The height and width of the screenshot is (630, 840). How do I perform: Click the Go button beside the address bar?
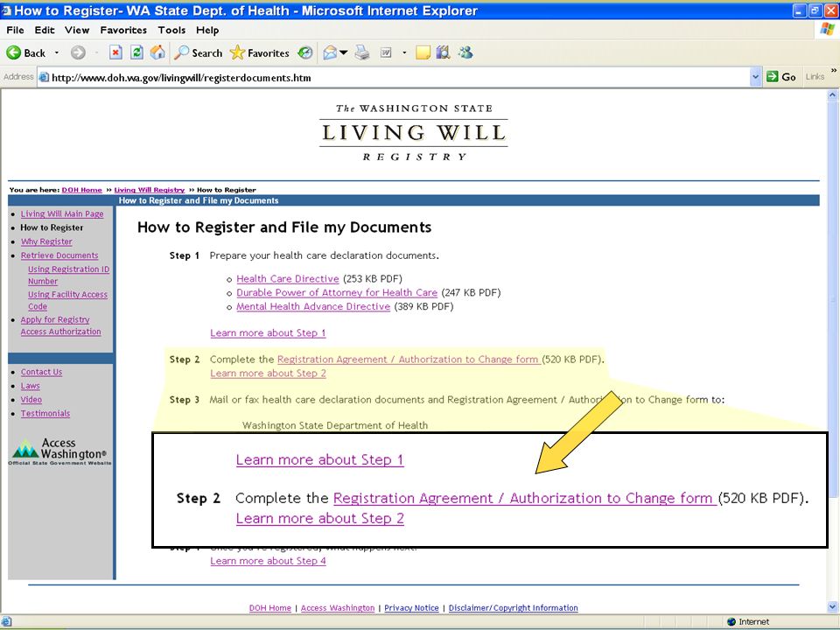(x=781, y=77)
